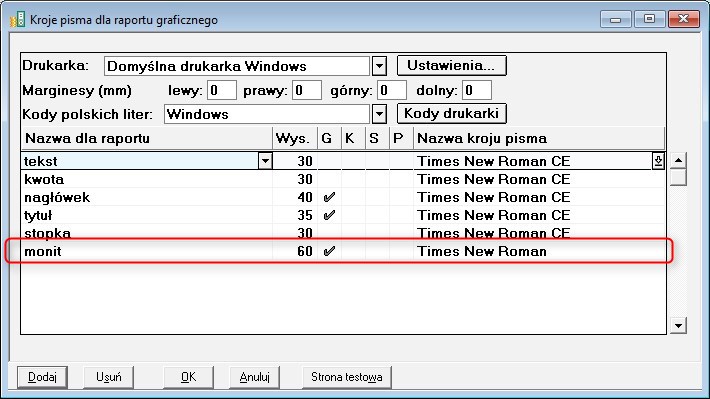
Task: Toggle the G checkmark in nagłówek row
Action: click(329, 197)
